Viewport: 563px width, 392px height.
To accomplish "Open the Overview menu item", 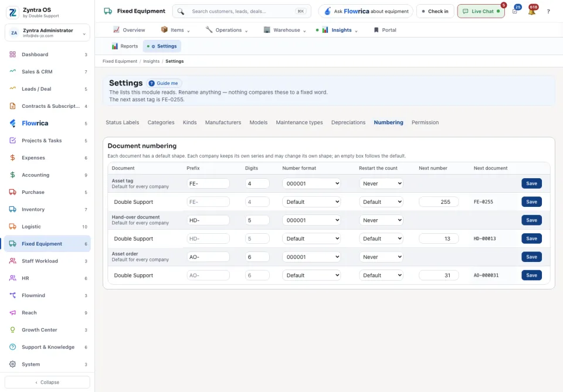I will pos(129,30).
